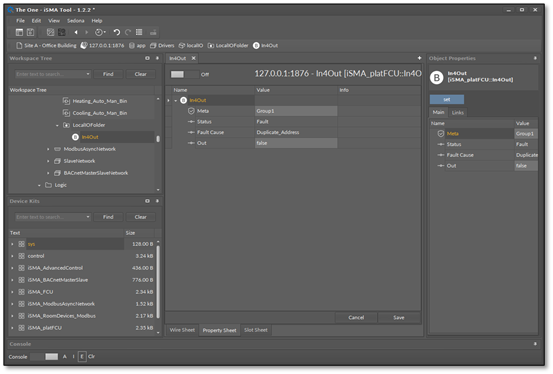This screenshot has width=553, height=374.
Task: Click the undo arrow in the toolbar
Action: [x=116, y=32]
